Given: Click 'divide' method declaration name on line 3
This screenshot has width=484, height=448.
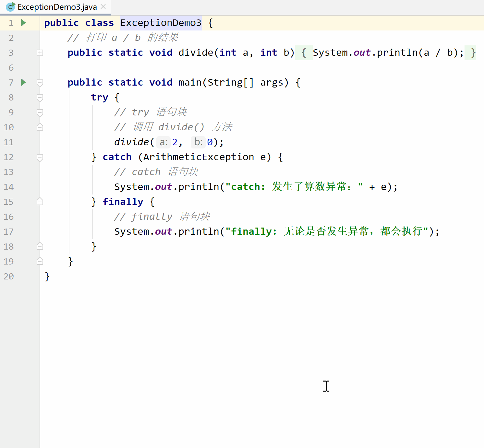Looking at the screenshot, I should pos(196,53).
